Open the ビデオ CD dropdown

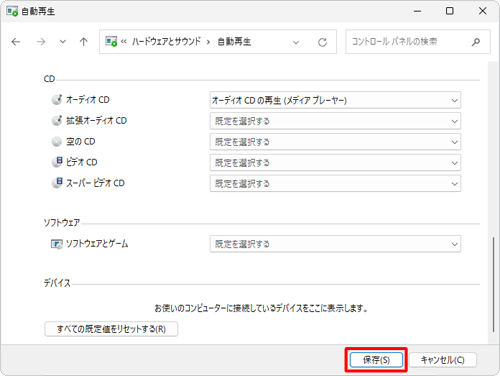point(335,163)
